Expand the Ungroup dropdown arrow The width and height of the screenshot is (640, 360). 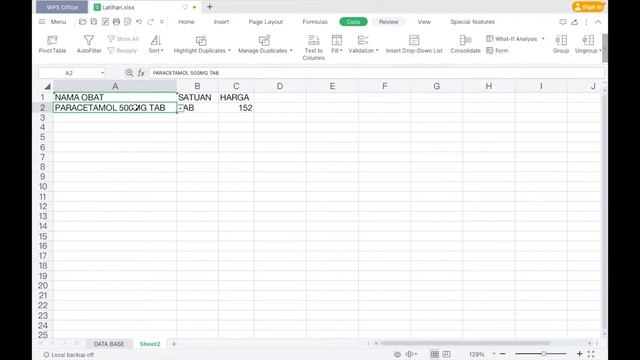pos(600,51)
